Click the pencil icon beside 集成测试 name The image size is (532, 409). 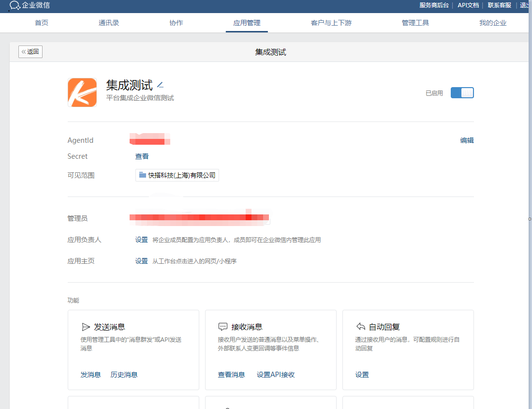[x=161, y=85]
